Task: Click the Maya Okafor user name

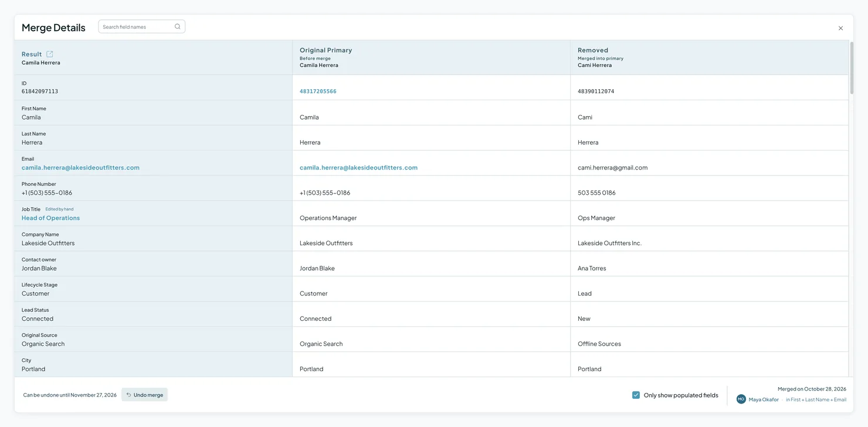Action: tap(764, 399)
